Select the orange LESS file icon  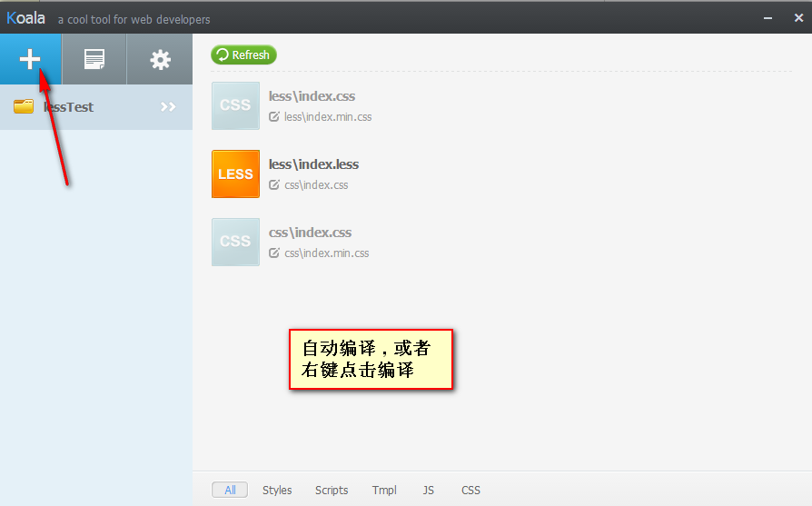coord(235,174)
